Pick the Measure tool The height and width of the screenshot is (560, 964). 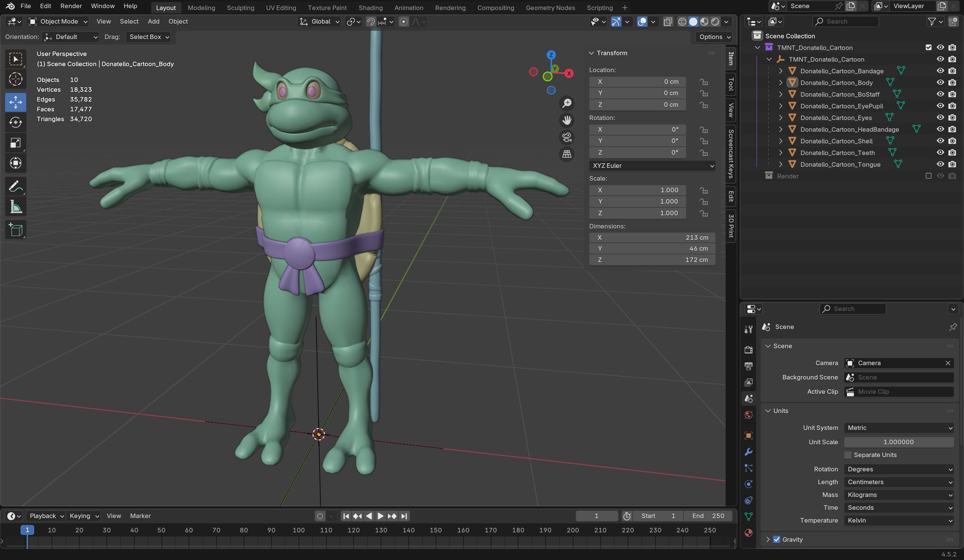click(x=16, y=207)
